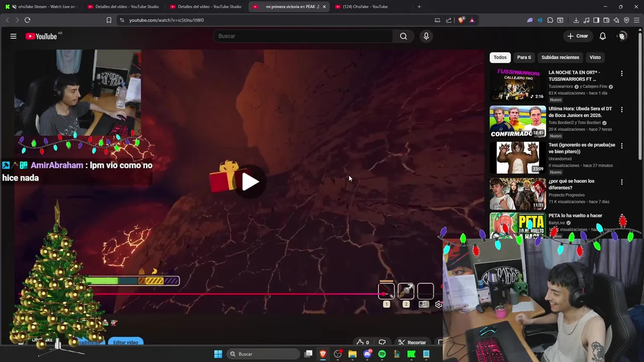Image resolution: width=644 pixels, height=362 pixels.
Task: Dislike the video with thumbs down
Action: (x=382, y=342)
